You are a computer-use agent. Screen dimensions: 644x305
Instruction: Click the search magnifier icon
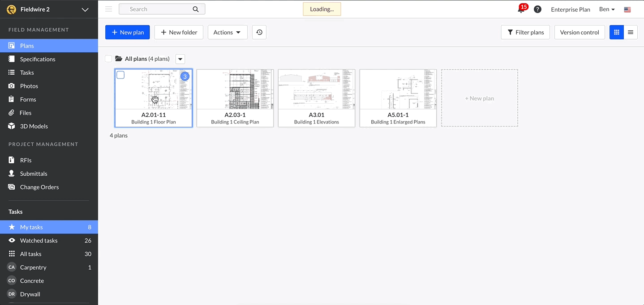[x=196, y=9]
